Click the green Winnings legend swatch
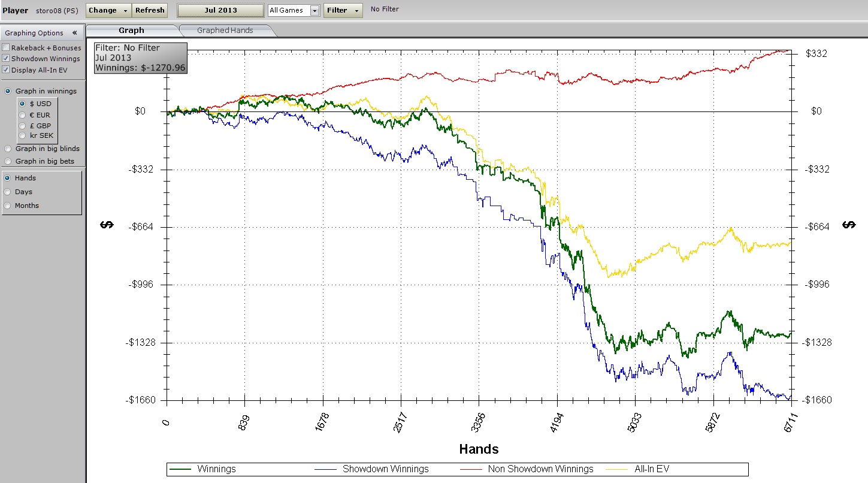The height and width of the screenshot is (483, 868). click(180, 469)
